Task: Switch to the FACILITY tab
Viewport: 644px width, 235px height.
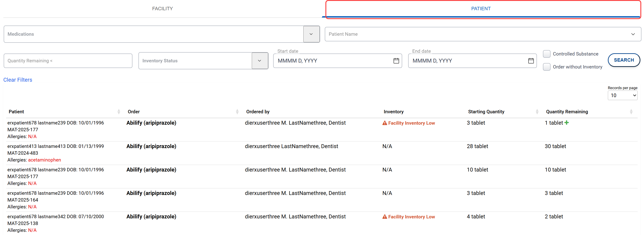Action: (x=162, y=9)
